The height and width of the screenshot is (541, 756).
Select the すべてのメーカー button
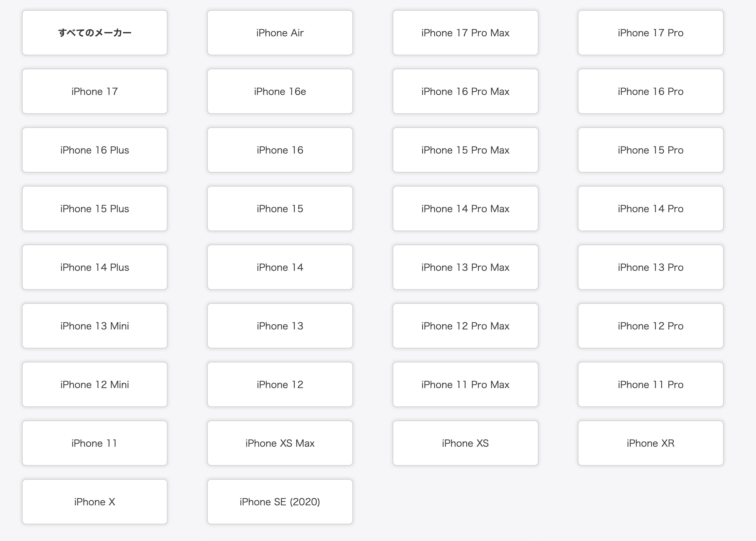(x=95, y=33)
